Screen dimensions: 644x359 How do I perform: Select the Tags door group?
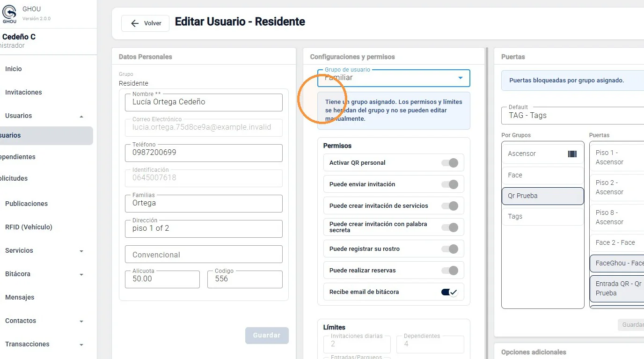click(x=542, y=216)
